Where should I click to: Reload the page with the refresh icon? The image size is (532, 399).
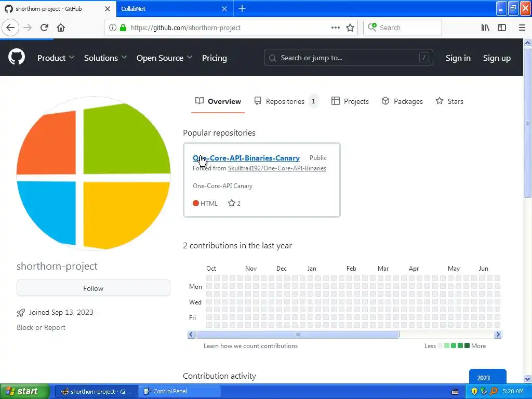click(x=44, y=28)
